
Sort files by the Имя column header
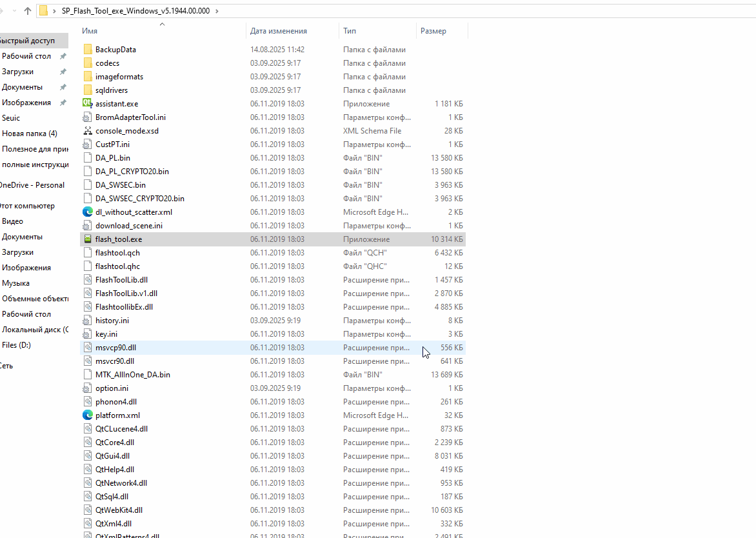90,31
